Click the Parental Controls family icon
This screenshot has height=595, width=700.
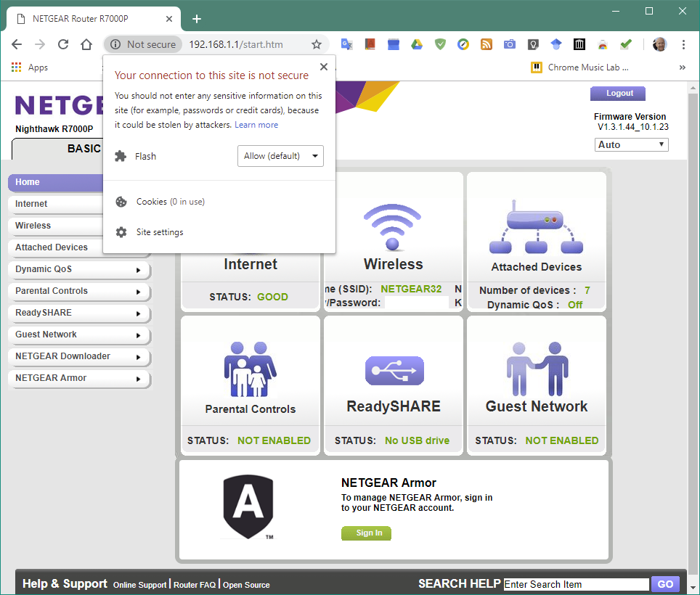pos(250,369)
